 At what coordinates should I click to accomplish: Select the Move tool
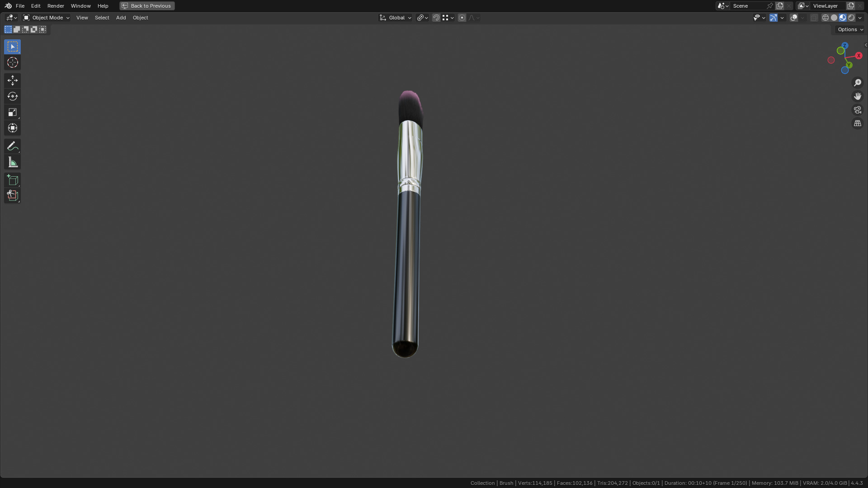(x=12, y=80)
